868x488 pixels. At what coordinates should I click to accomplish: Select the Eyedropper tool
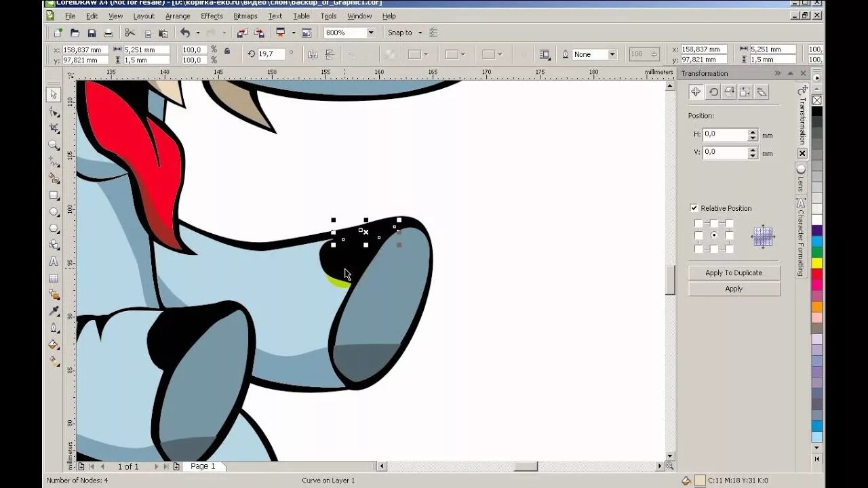pyautogui.click(x=54, y=311)
